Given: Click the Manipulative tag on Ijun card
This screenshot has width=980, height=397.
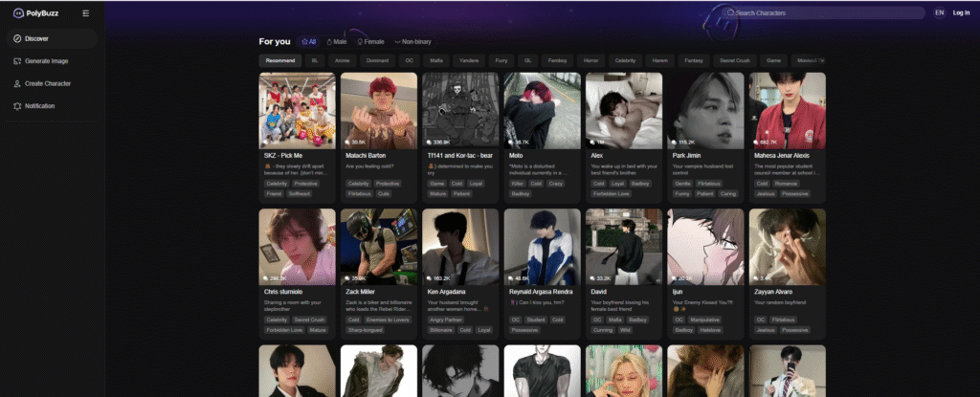Looking at the screenshot, I should (x=705, y=320).
